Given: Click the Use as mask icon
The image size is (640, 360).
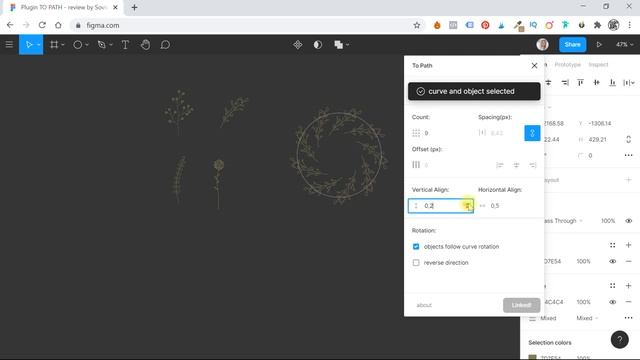Looking at the screenshot, I should point(318,44).
